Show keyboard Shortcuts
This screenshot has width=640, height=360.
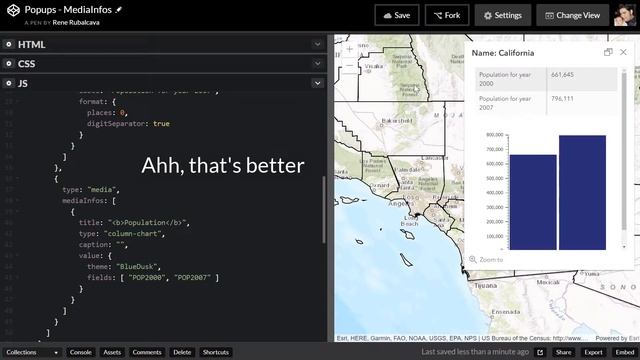coord(216,352)
